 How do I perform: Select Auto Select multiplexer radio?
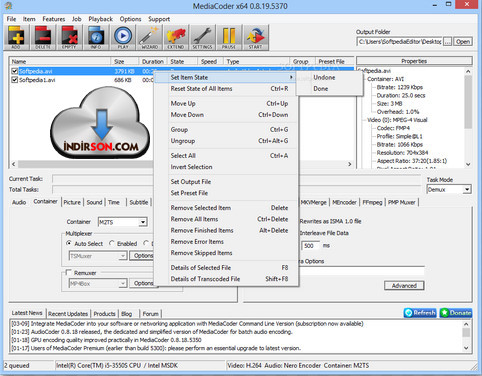pyautogui.click(x=69, y=243)
